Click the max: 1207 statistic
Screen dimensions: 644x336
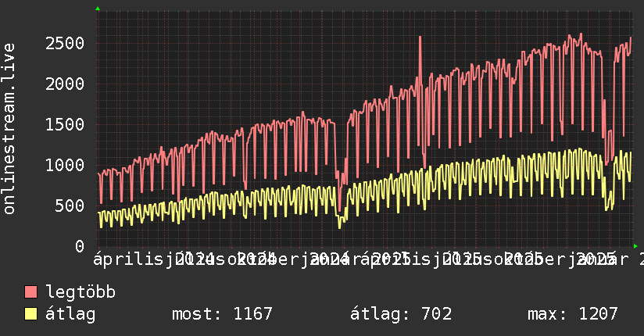tap(573, 314)
